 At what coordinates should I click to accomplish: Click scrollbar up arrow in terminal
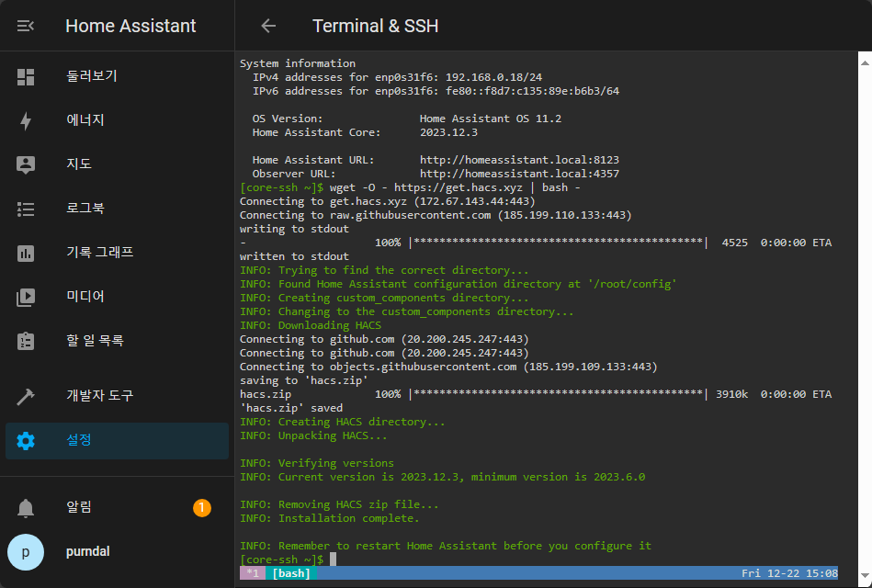[865, 62]
